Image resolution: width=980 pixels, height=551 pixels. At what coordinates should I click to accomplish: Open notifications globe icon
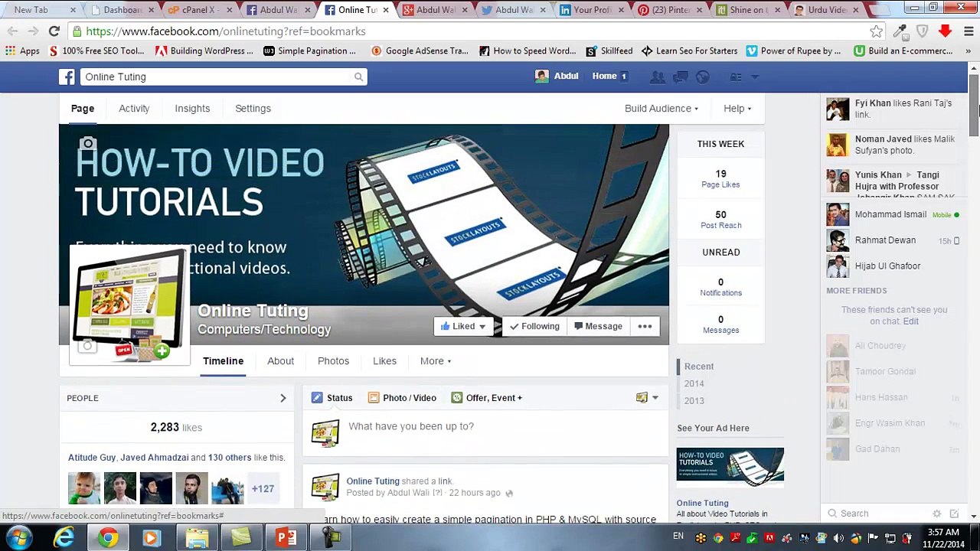[x=703, y=77]
